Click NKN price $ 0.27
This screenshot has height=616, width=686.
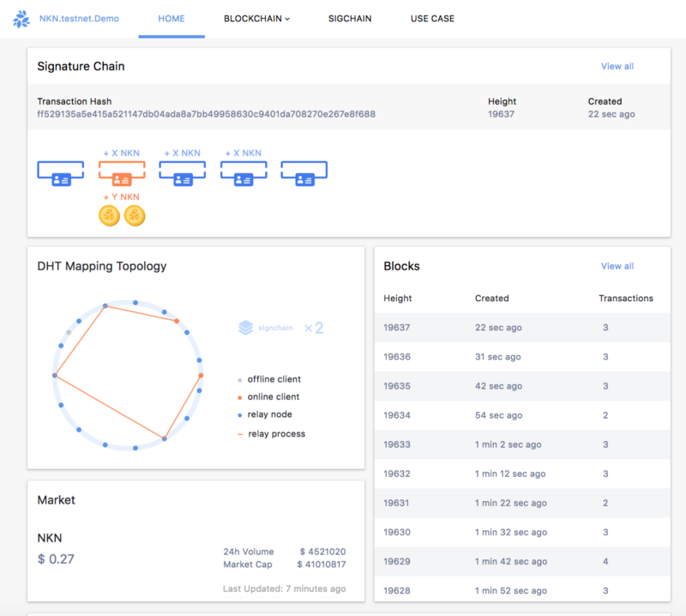click(56, 559)
